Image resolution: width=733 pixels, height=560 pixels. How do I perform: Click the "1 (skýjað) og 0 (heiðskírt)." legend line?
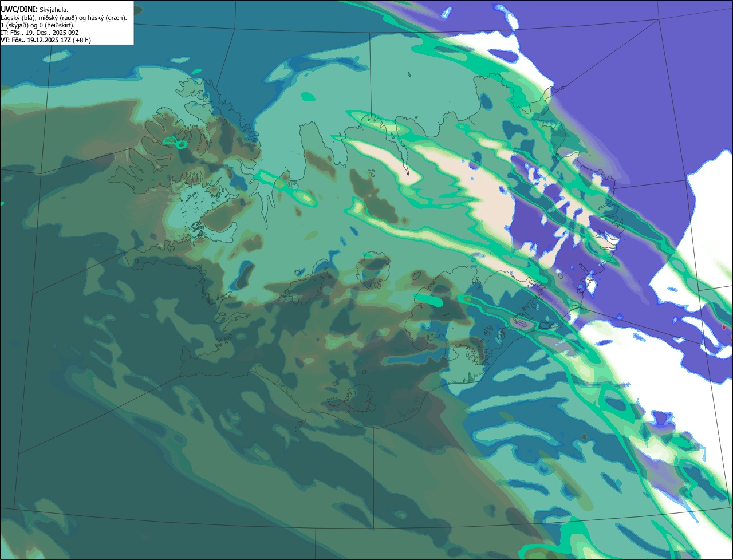click(x=37, y=25)
